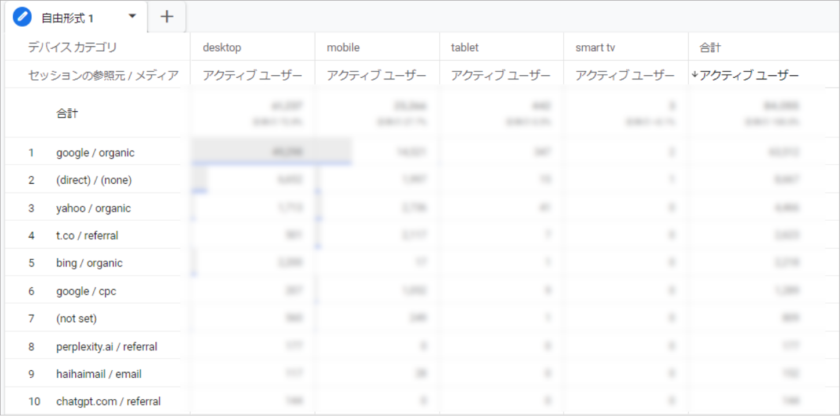The image size is (840, 416).
Task: Click セッションの参照元 / メディア dimension header
Action: (x=103, y=75)
